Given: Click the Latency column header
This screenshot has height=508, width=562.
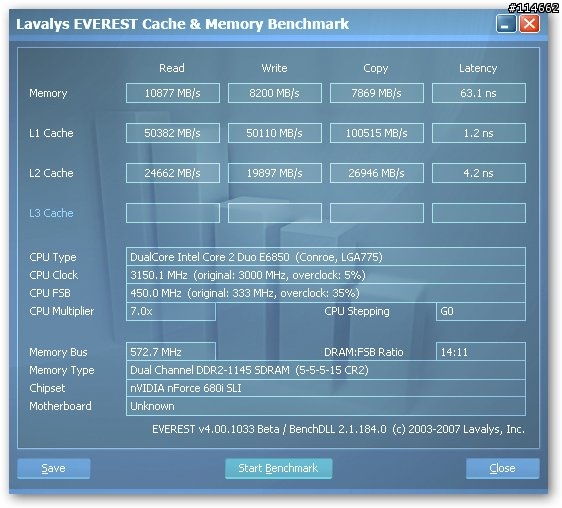Looking at the screenshot, I should [x=478, y=68].
